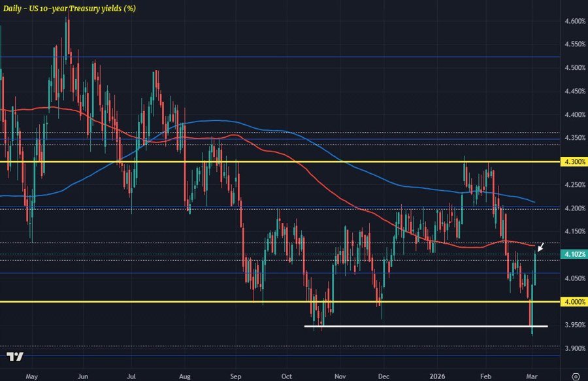
Task: Click the 4.200% price axis label
Action: click(572, 208)
